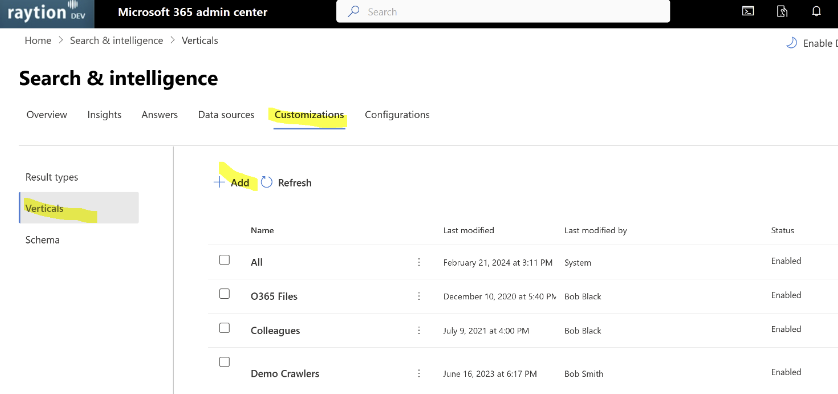Click Enabled status in O365 Files row
The height and width of the screenshot is (394, 838).
pos(786,295)
